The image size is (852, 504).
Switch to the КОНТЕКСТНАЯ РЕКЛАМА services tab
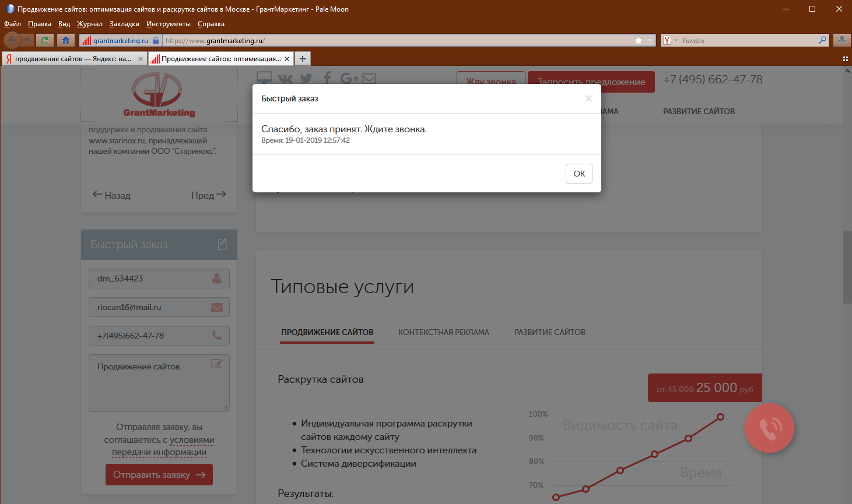pyautogui.click(x=444, y=332)
